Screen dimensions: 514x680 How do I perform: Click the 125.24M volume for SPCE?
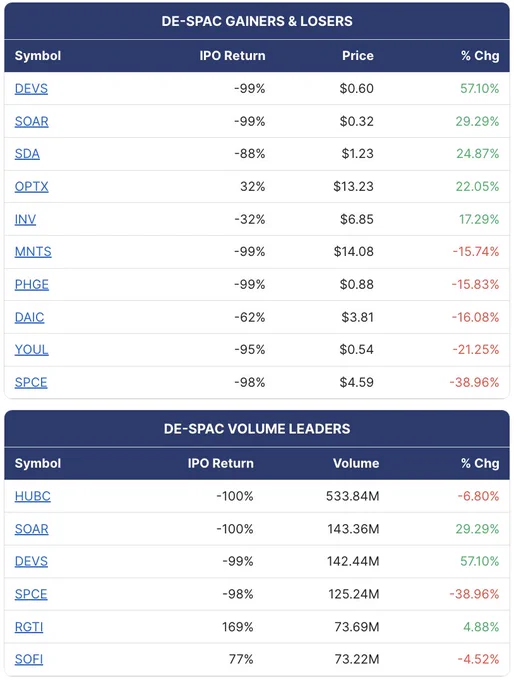(x=354, y=594)
